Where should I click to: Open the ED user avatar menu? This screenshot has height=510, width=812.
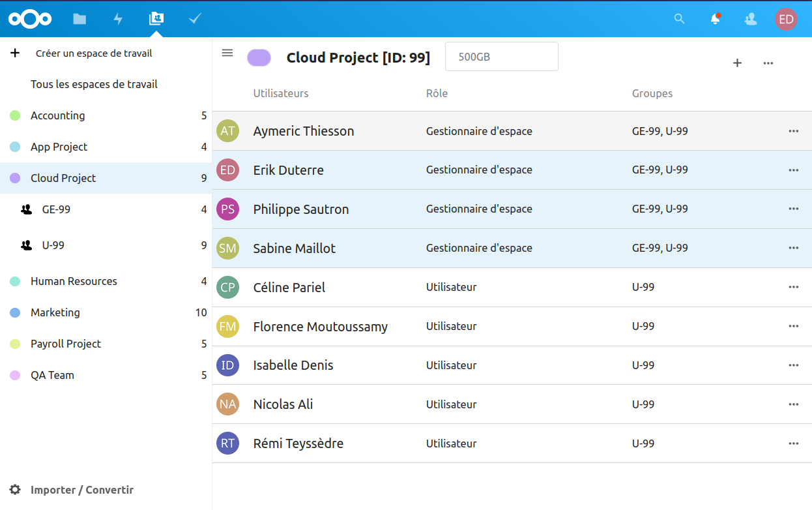point(786,19)
